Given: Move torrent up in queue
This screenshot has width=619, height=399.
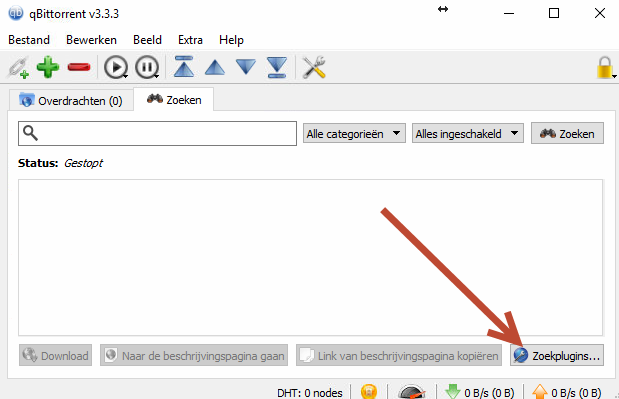Looking at the screenshot, I should 215,67.
